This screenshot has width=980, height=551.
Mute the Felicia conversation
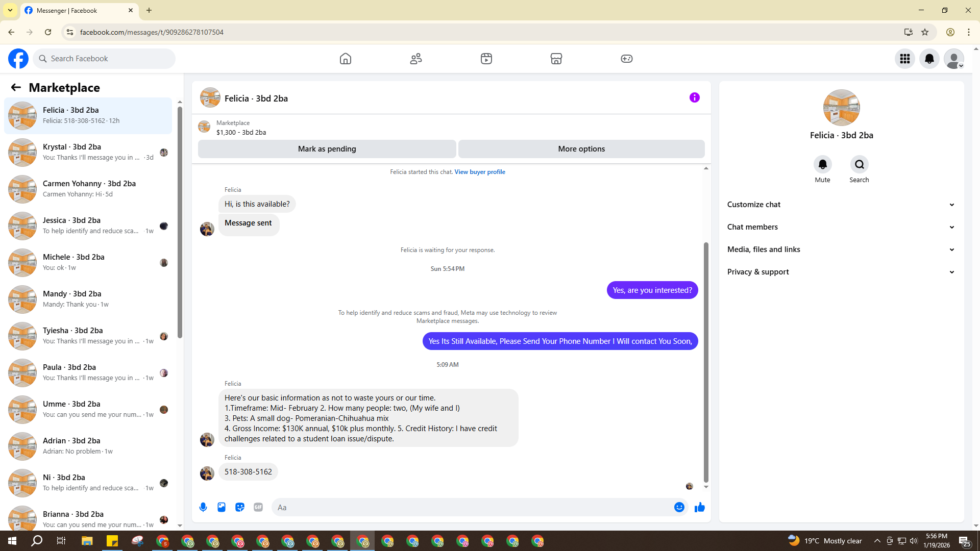(x=822, y=165)
